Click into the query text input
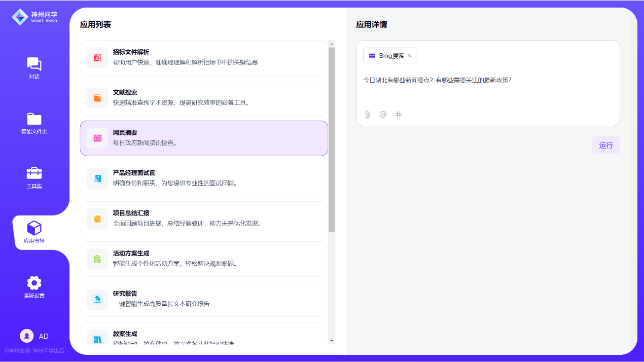Viewport: 644px width, 362px height. click(x=487, y=86)
